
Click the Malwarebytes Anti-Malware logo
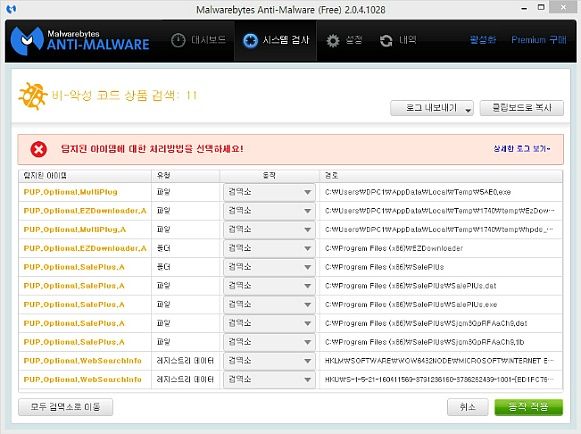[x=80, y=40]
